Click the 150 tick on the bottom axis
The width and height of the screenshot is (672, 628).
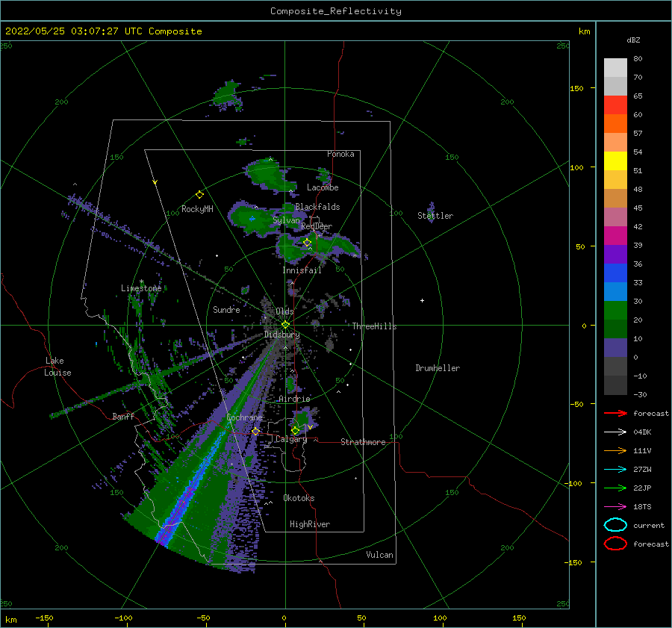(519, 618)
